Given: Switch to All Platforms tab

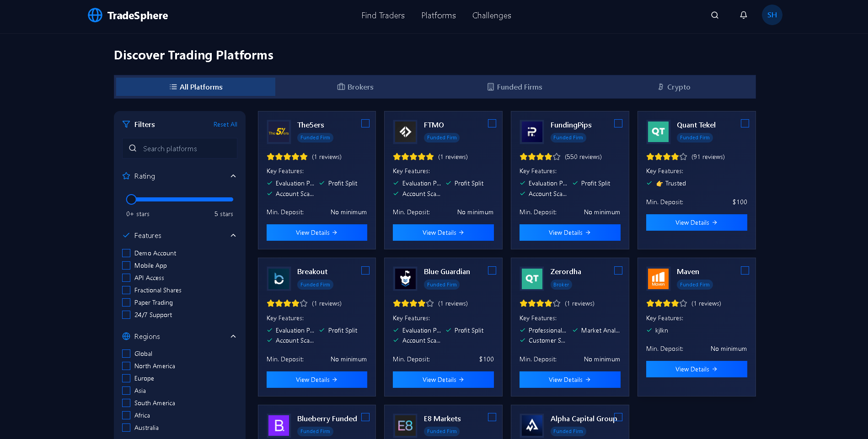Looking at the screenshot, I should (x=196, y=87).
